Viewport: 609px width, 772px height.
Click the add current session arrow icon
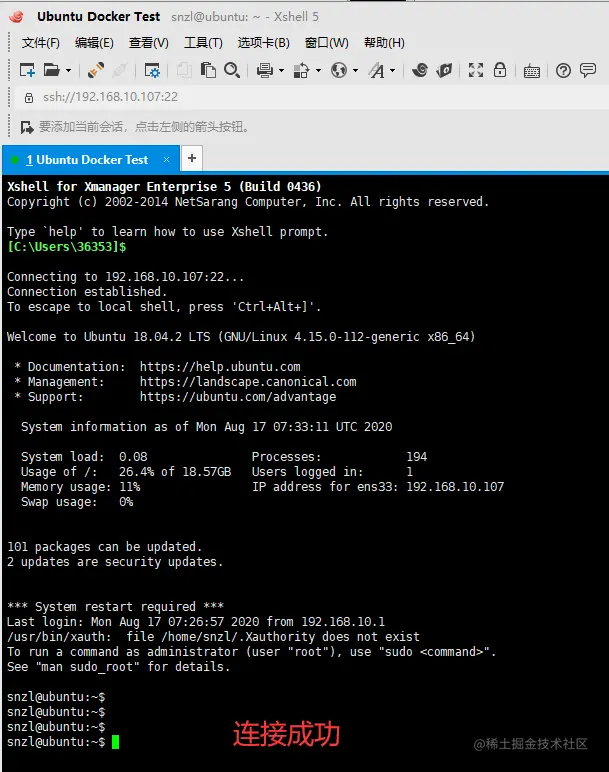point(27,128)
